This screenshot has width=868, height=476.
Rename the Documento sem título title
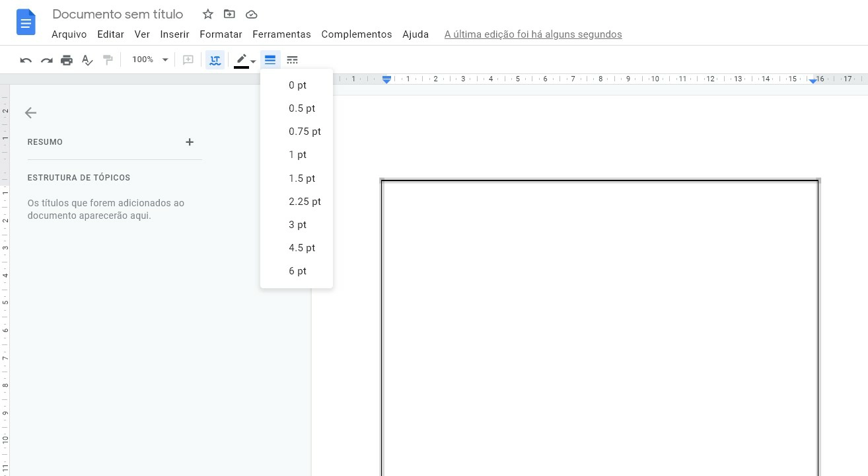(118, 14)
